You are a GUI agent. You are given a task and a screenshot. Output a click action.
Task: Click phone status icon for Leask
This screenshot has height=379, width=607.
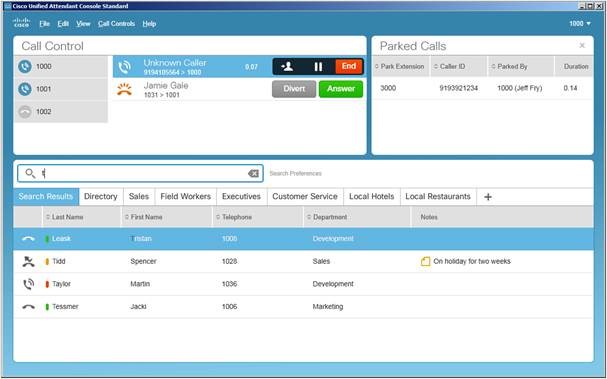[28, 239]
